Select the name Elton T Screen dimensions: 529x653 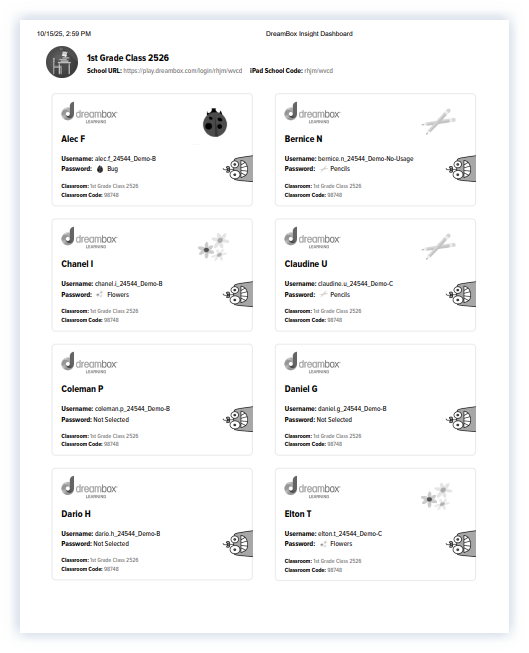point(298,514)
